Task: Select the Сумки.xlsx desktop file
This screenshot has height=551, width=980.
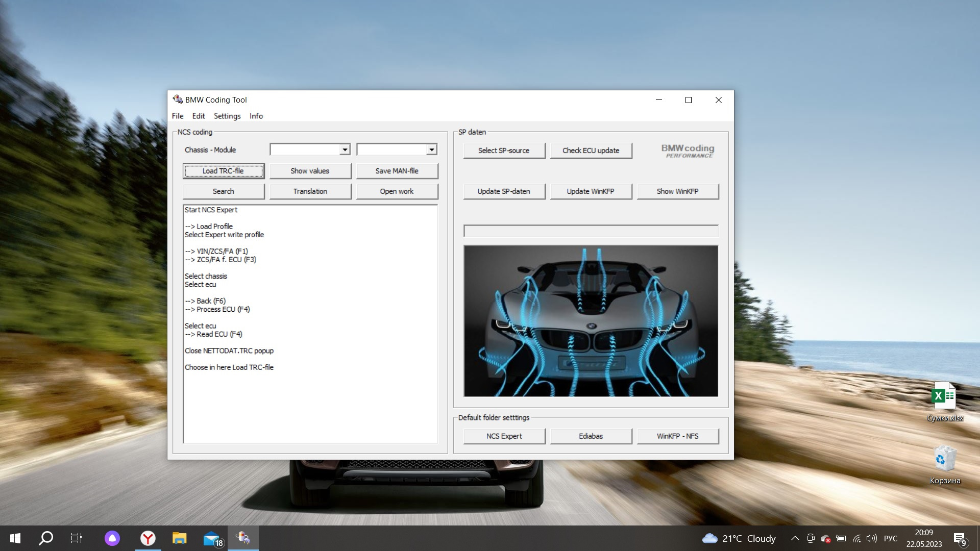Action: 945,402
